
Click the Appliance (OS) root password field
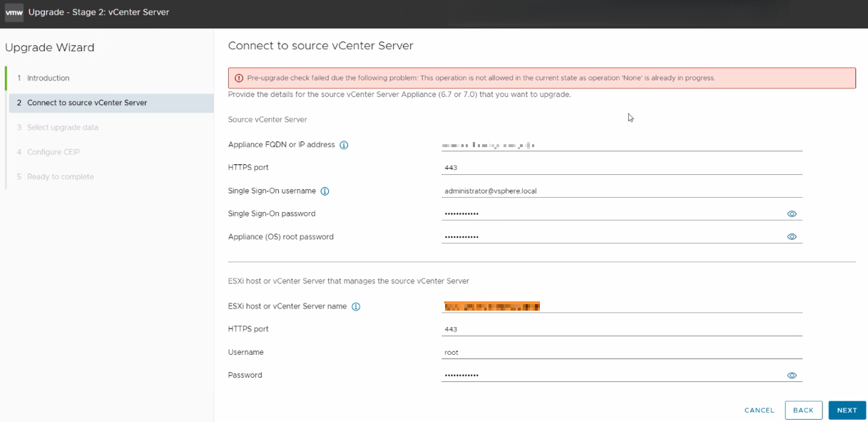pyautogui.click(x=613, y=236)
